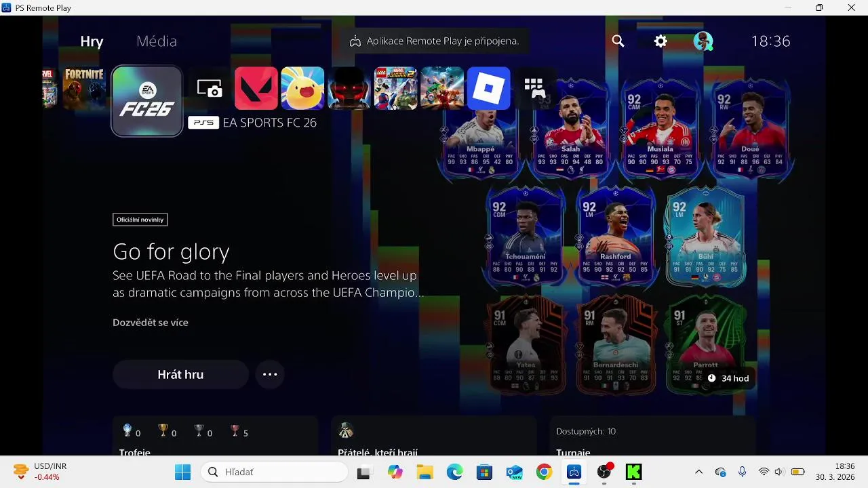This screenshot has height=488, width=868.
Task: Open the Trofeje card
Action: [x=215, y=436]
